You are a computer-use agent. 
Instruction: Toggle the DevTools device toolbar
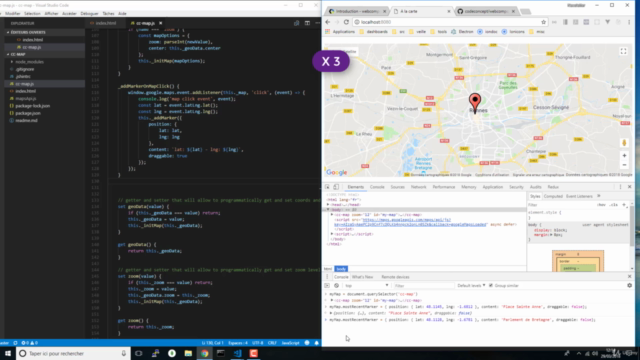tap(336, 187)
